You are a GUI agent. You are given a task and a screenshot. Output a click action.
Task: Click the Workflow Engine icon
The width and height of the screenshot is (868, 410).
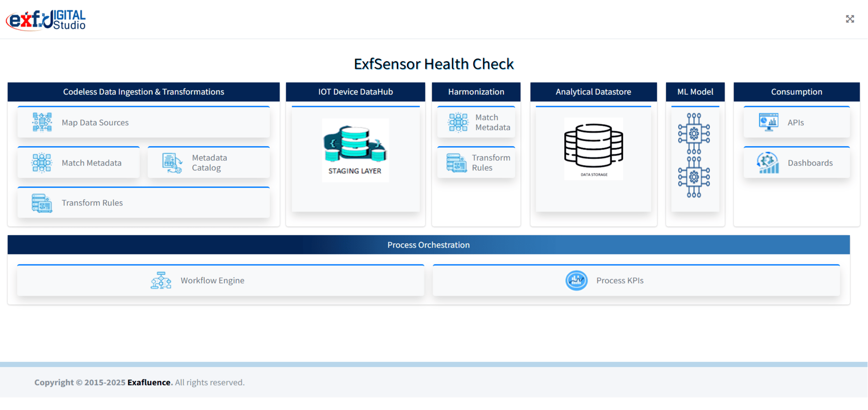[x=161, y=280]
